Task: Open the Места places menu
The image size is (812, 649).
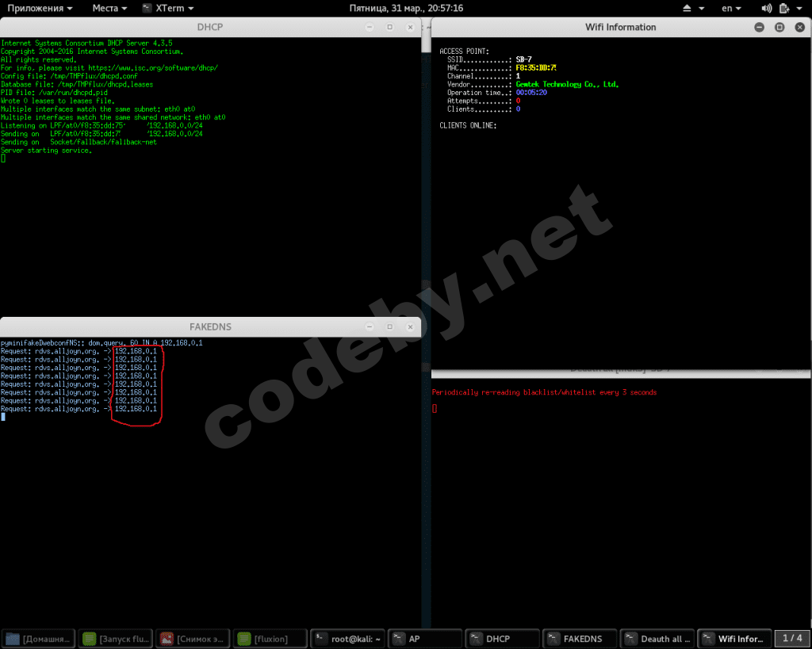Action: pos(109,8)
